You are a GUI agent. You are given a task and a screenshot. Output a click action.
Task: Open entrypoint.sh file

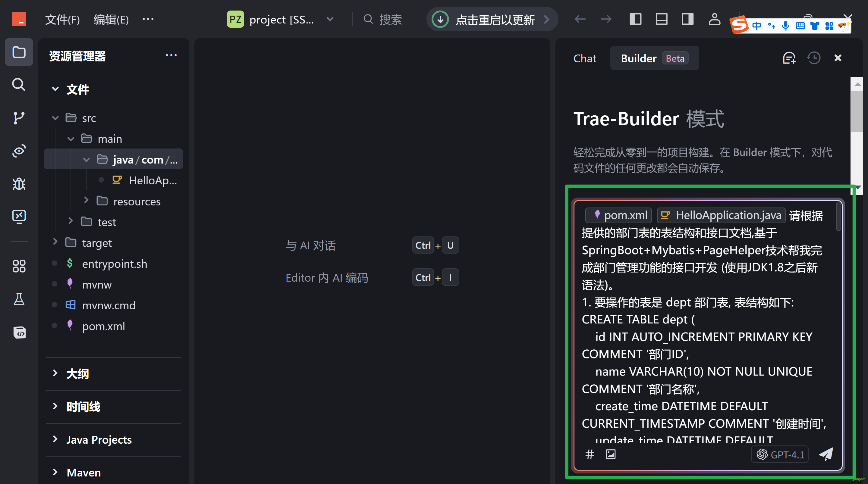[x=114, y=264]
